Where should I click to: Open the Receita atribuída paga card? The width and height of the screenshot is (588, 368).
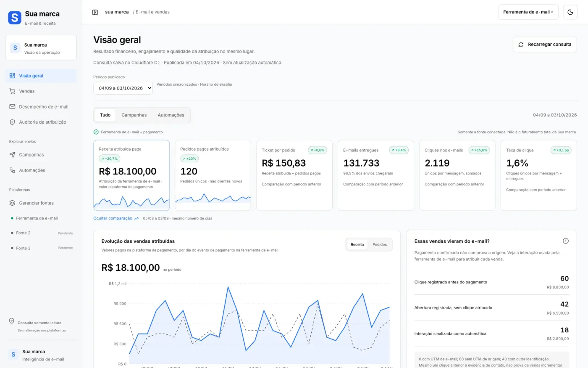131,175
